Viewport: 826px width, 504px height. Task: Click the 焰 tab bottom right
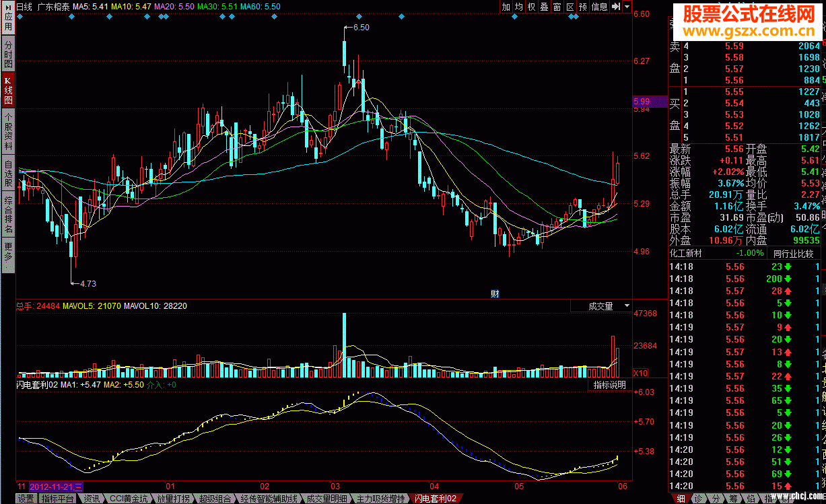pos(750,499)
